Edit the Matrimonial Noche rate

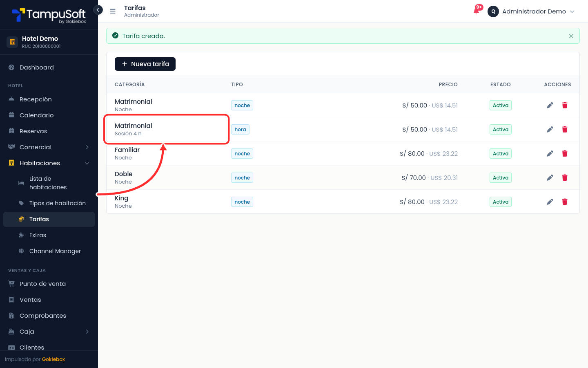(550, 105)
